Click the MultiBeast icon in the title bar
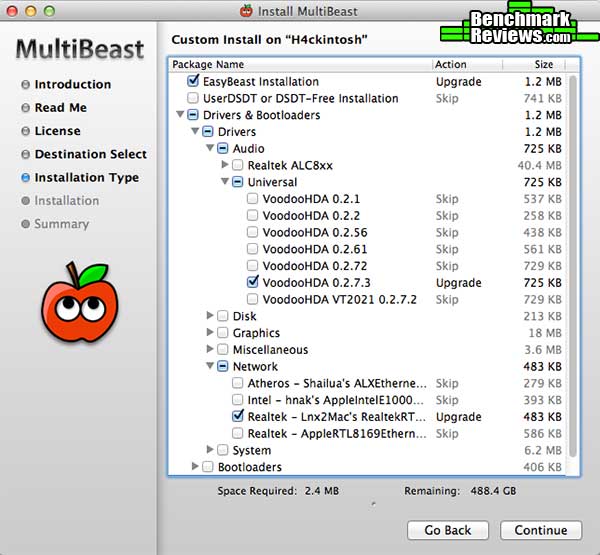 coord(246,11)
